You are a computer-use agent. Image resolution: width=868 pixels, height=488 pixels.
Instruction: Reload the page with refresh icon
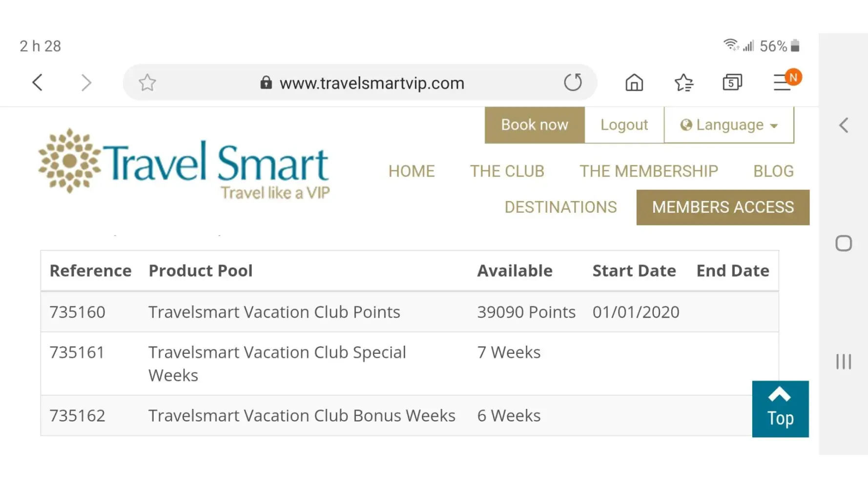(573, 82)
